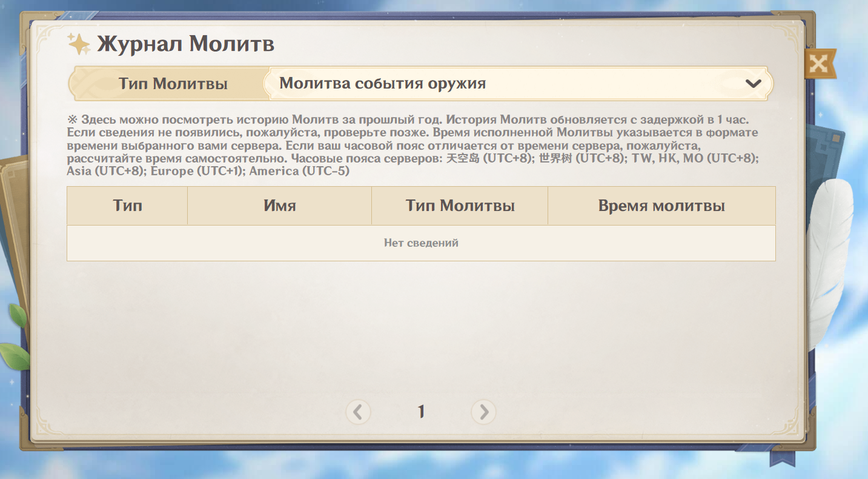The image size is (868, 479).
Task: Open the Молитва события оружия dropdown
Action: click(519, 84)
